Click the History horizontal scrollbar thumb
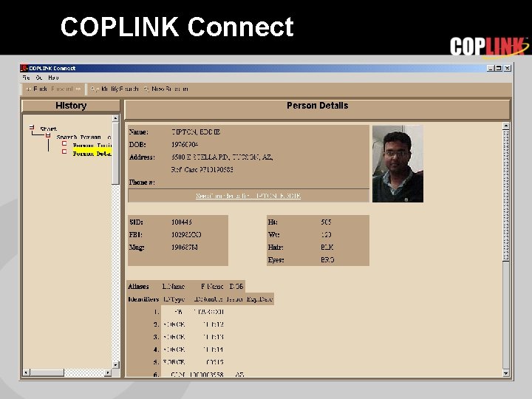 click(x=47, y=372)
